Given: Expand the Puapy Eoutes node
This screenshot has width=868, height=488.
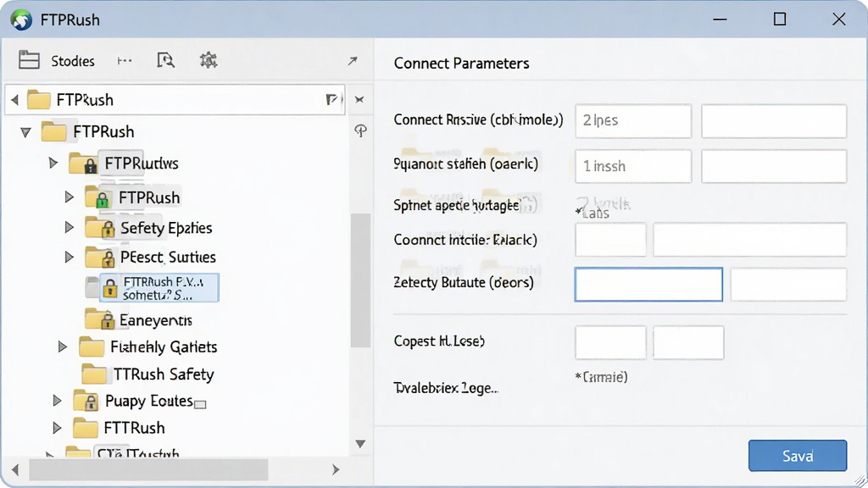Looking at the screenshot, I should pos(57,401).
